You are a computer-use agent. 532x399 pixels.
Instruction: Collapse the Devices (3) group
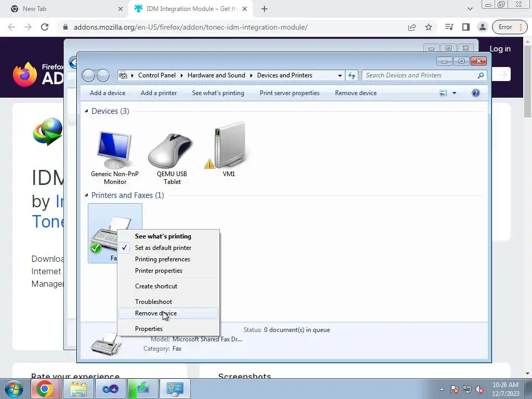86,111
